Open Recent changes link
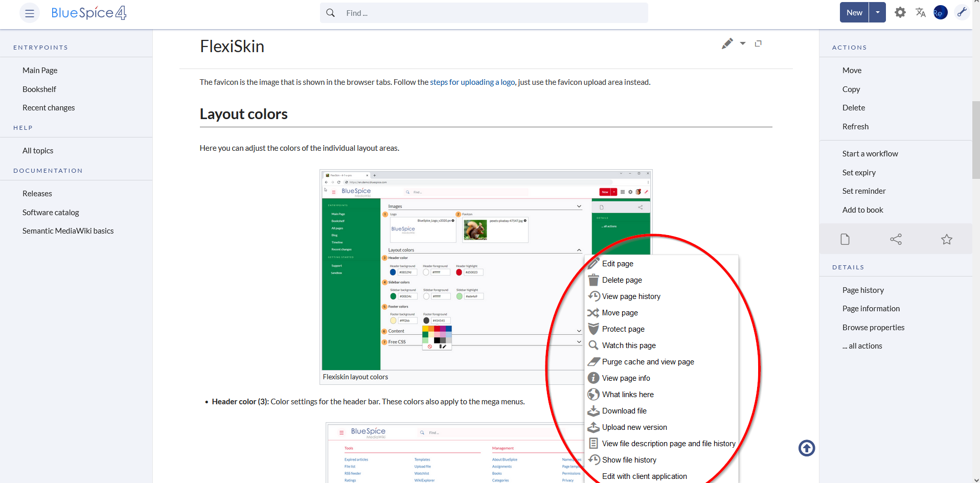This screenshot has width=980, height=483. coord(49,108)
